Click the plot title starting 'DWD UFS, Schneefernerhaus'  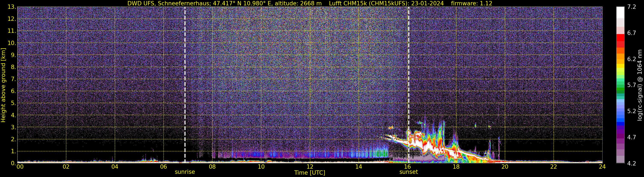pyautogui.click(x=310, y=3)
